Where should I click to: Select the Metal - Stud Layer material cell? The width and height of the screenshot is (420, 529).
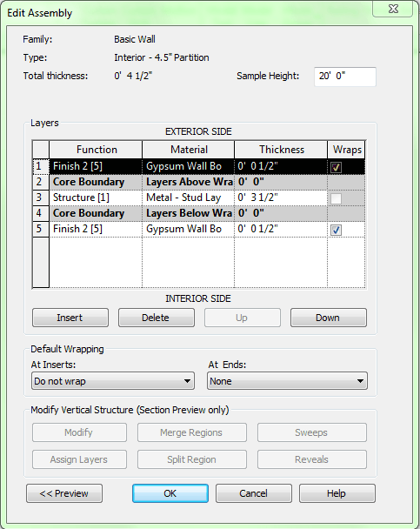click(x=188, y=198)
